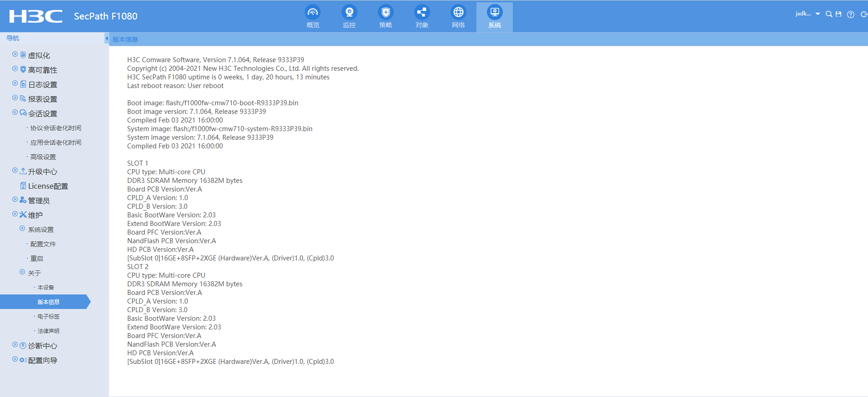Click the 维护 maintenance tools icon
This screenshot has height=397, width=868.
click(23, 215)
